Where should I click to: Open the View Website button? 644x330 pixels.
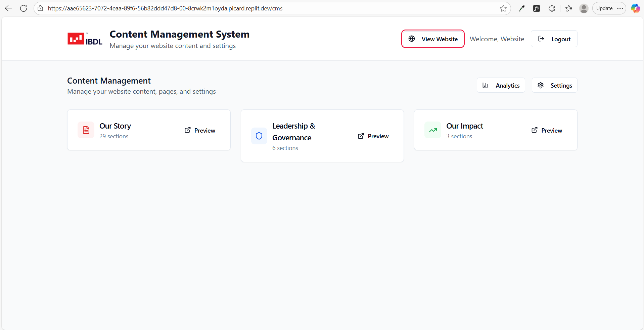coord(433,39)
